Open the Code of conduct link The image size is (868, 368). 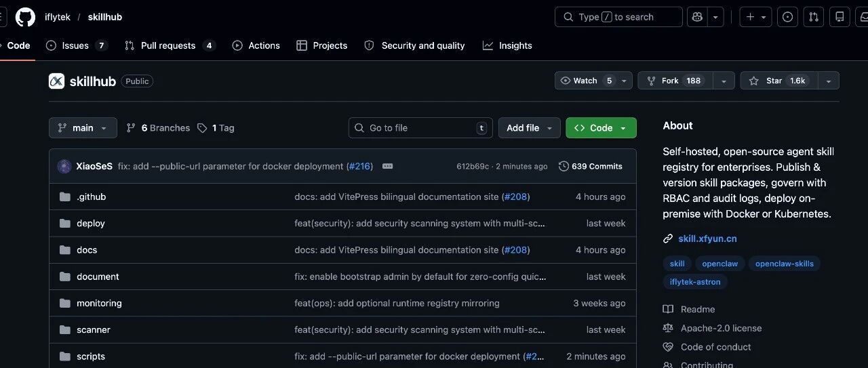716,347
